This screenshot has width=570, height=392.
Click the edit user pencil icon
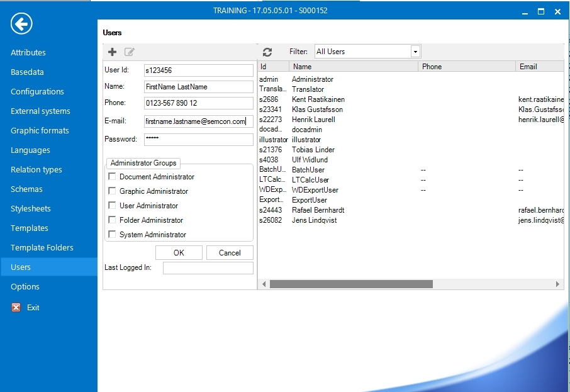(130, 52)
